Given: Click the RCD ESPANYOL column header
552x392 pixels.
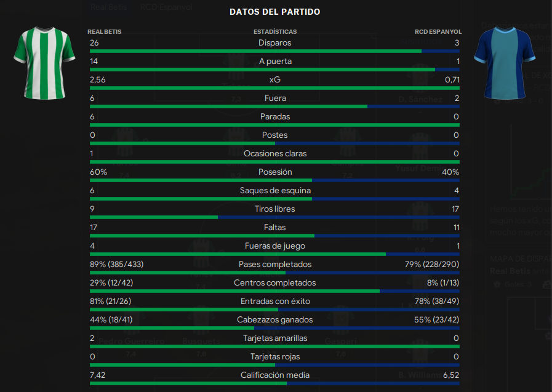Looking at the screenshot, I should point(438,31).
